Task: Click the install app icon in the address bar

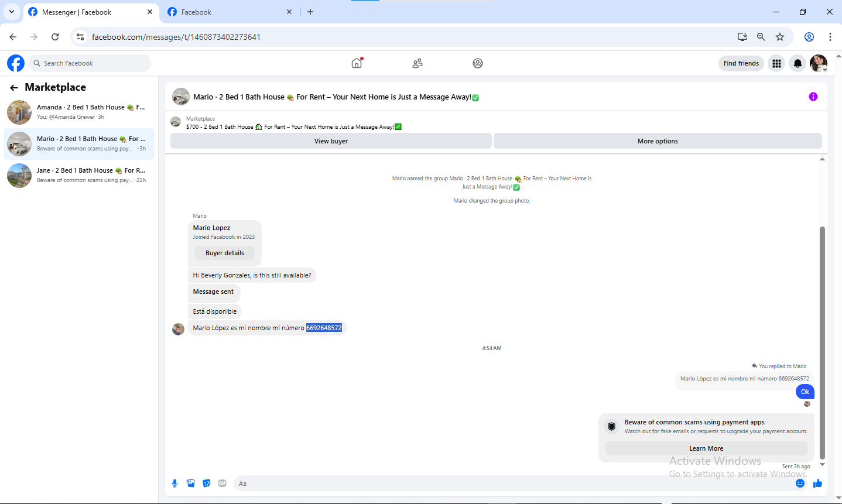Action: tap(742, 37)
